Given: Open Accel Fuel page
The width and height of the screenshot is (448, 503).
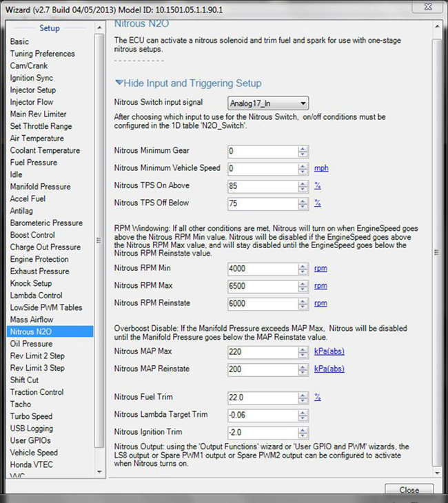Looking at the screenshot, I should click(28, 199).
